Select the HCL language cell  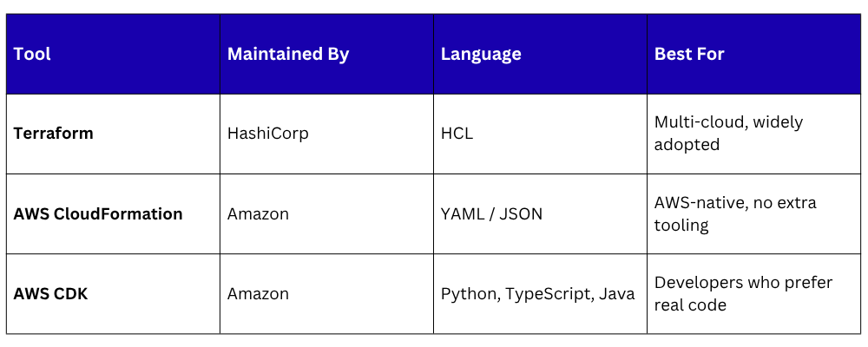(x=540, y=134)
